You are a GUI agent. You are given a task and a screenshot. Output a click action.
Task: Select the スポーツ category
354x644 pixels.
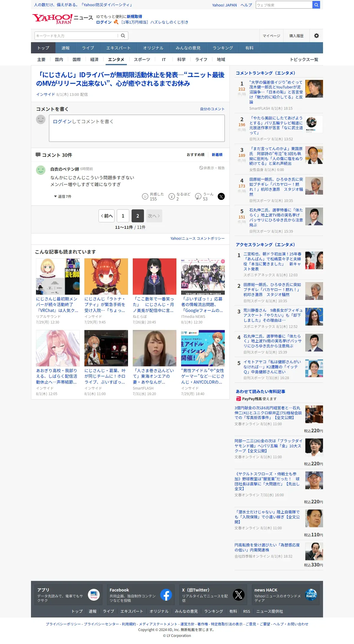[142, 59]
